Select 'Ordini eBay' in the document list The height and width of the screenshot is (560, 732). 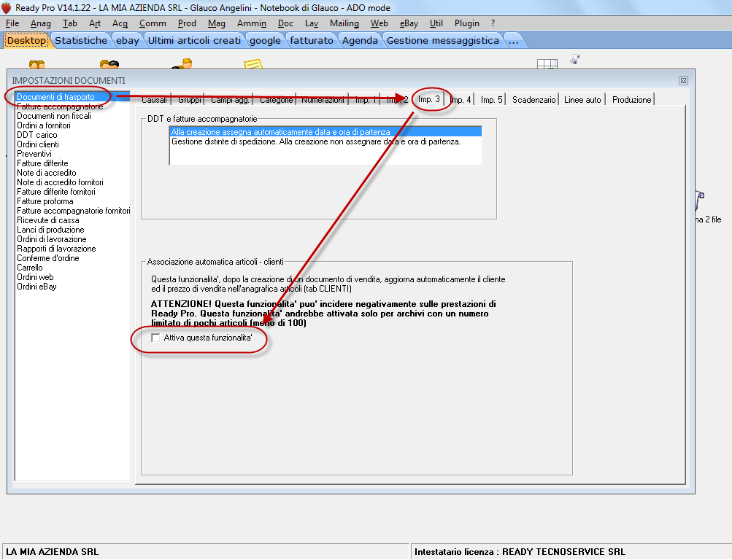72,287
